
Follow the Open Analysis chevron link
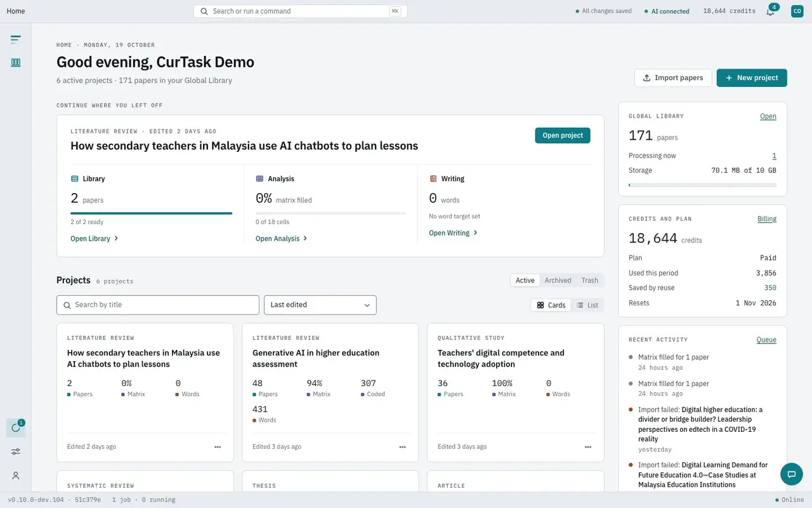pyautogui.click(x=282, y=239)
